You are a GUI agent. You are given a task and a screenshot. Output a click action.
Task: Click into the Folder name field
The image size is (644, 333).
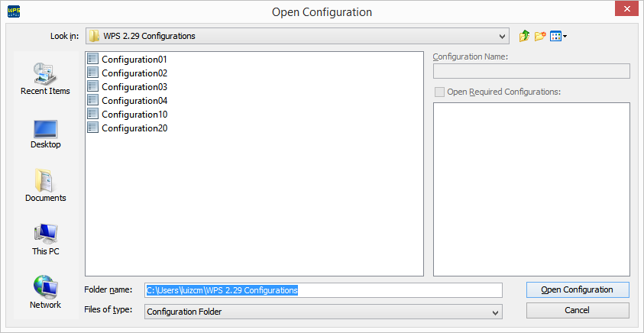pos(324,290)
